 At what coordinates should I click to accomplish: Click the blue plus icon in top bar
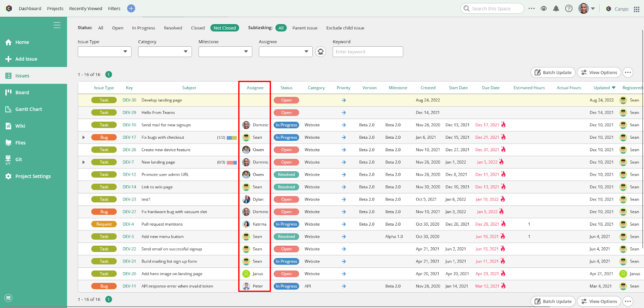coord(131,8)
